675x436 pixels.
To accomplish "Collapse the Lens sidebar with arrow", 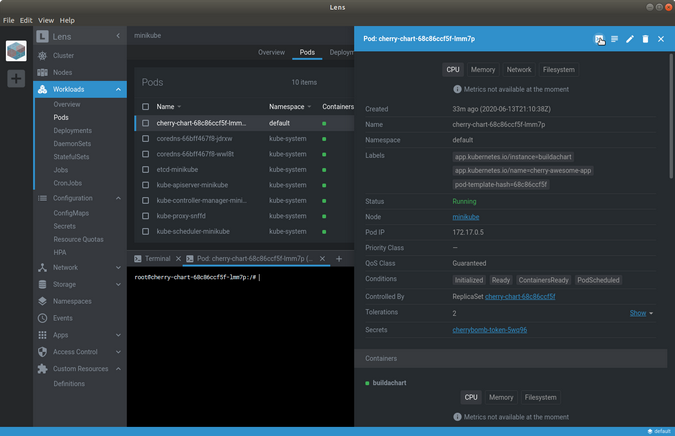I will (x=118, y=36).
